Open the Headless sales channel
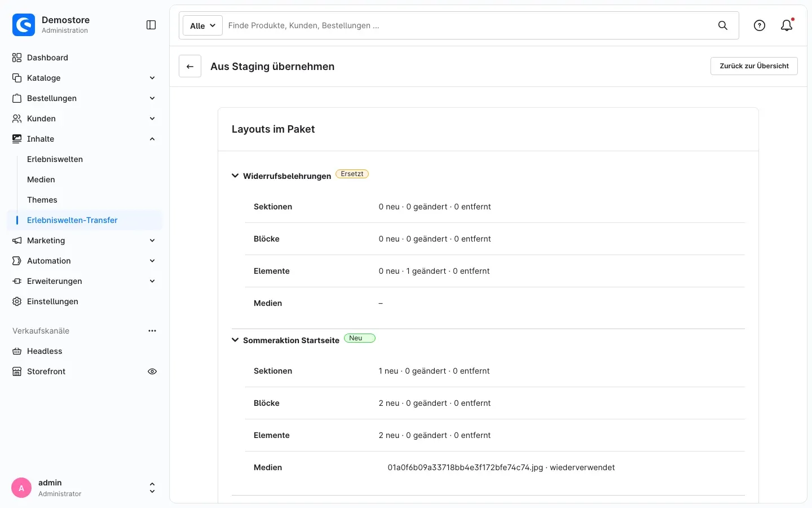Screen dimensions: 812x508 pos(45,351)
